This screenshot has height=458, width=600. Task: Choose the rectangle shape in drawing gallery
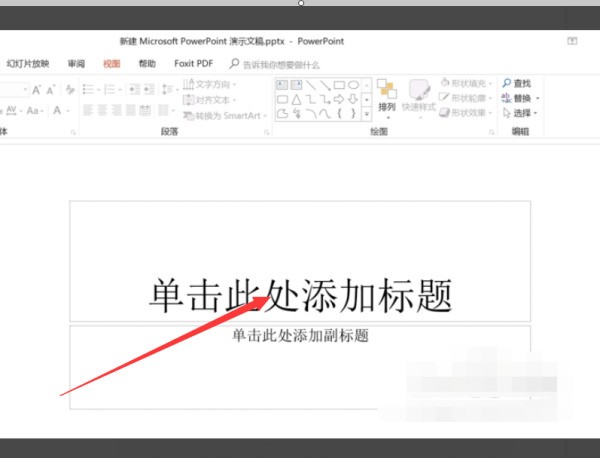pyautogui.click(x=339, y=85)
